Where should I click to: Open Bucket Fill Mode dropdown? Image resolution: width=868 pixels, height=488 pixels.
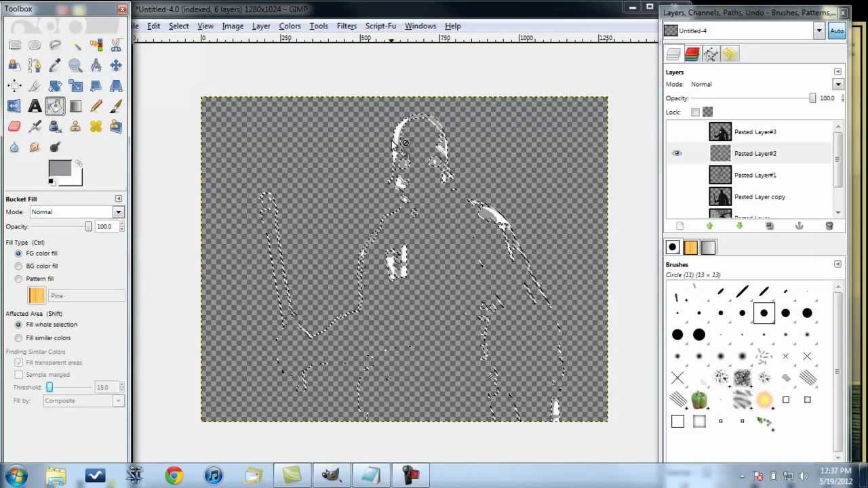[118, 212]
